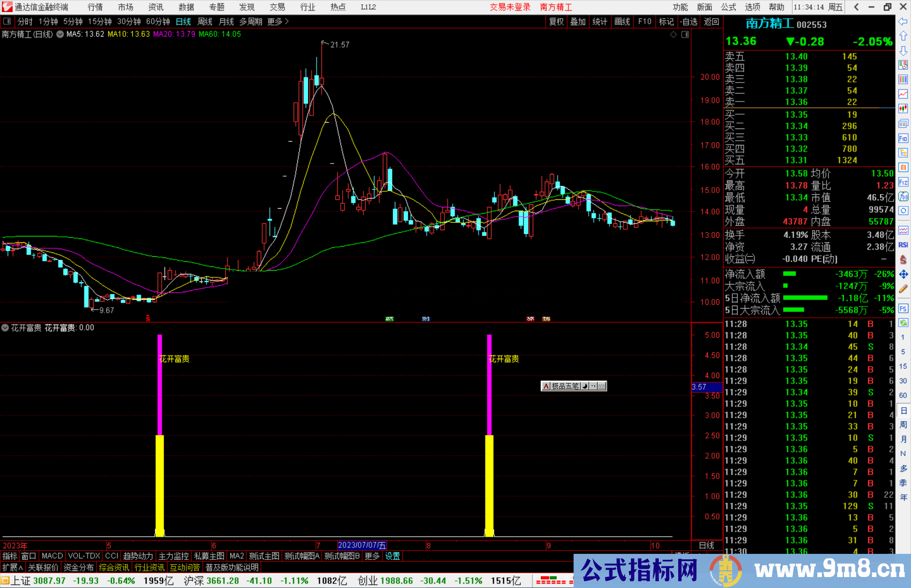911x588 pixels.
Task: Click the F12 sidebar icon
Action: 903,182
